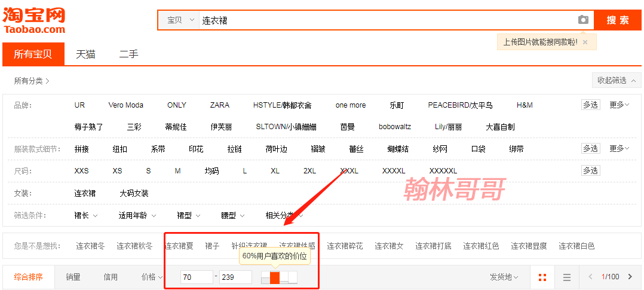Enable 多选 for brand row
The width and height of the screenshot is (644, 290).
[x=590, y=105]
